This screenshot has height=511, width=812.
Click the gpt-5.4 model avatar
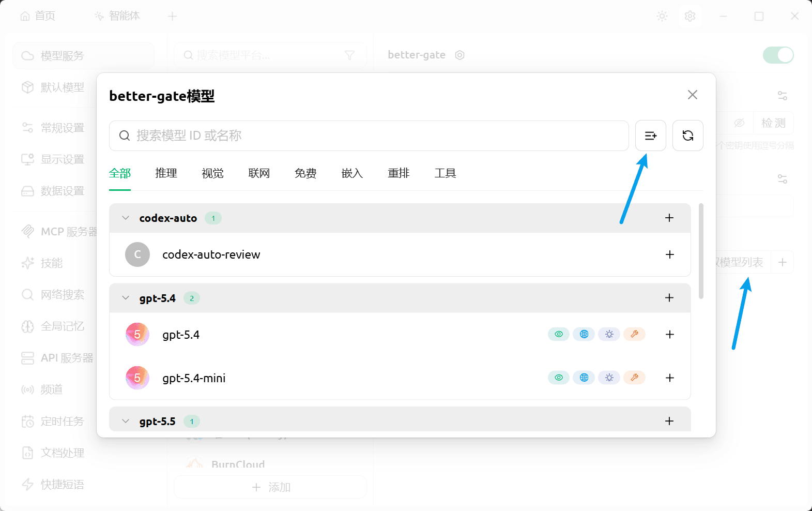click(137, 335)
